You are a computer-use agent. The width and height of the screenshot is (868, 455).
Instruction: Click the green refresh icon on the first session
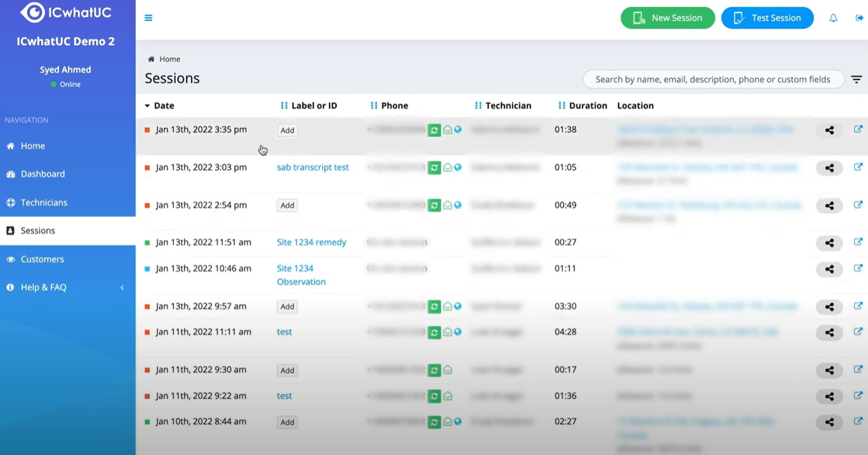pos(434,129)
